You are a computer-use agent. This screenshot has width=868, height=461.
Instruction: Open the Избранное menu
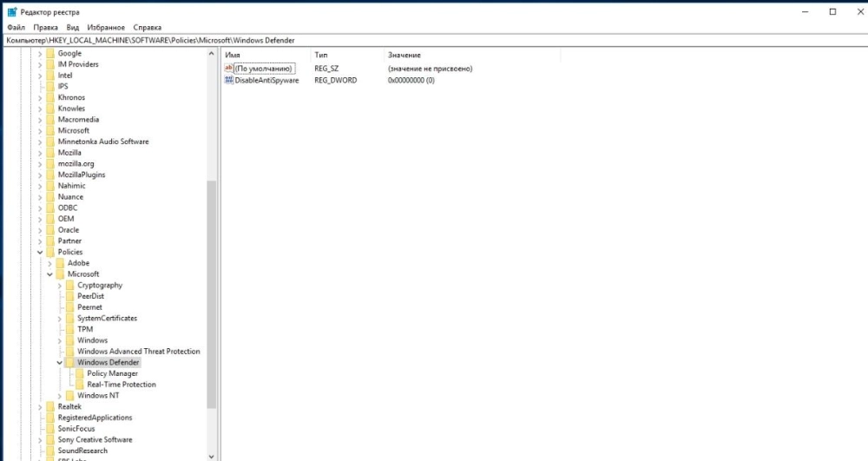pos(106,27)
